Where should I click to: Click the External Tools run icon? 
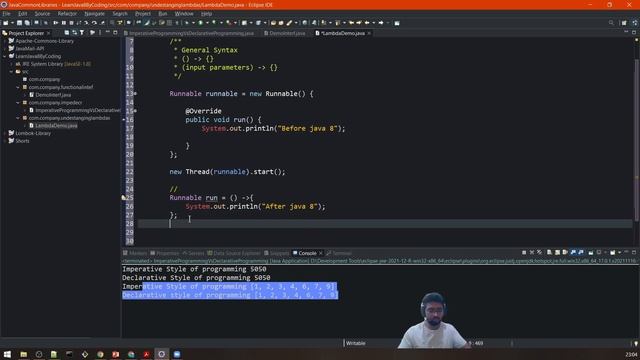[x=229, y=23]
